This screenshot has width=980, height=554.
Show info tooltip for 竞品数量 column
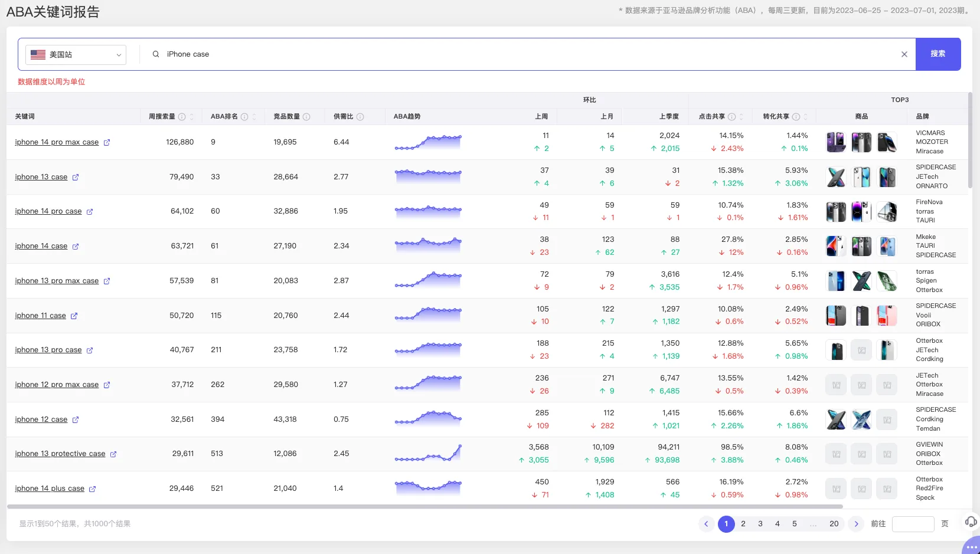[306, 117]
